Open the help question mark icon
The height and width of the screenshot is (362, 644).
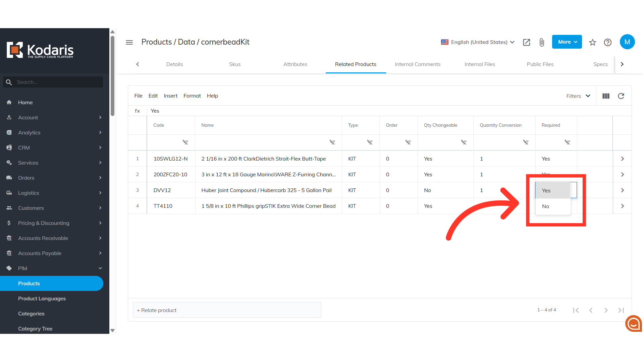pyautogui.click(x=607, y=42)
